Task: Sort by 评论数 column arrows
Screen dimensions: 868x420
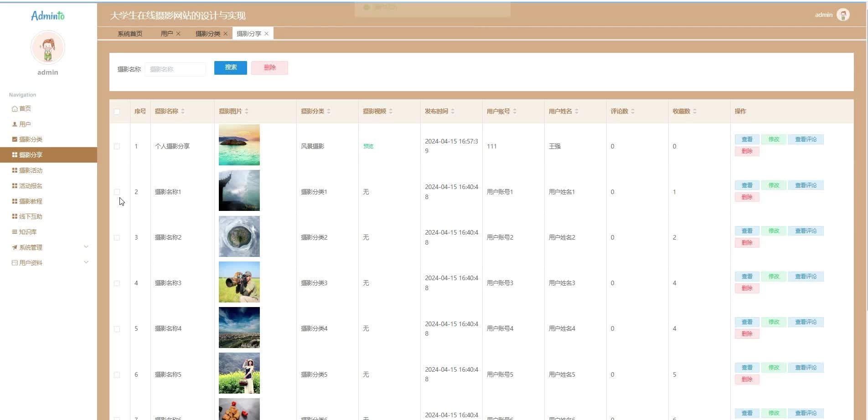Action: 633,111
